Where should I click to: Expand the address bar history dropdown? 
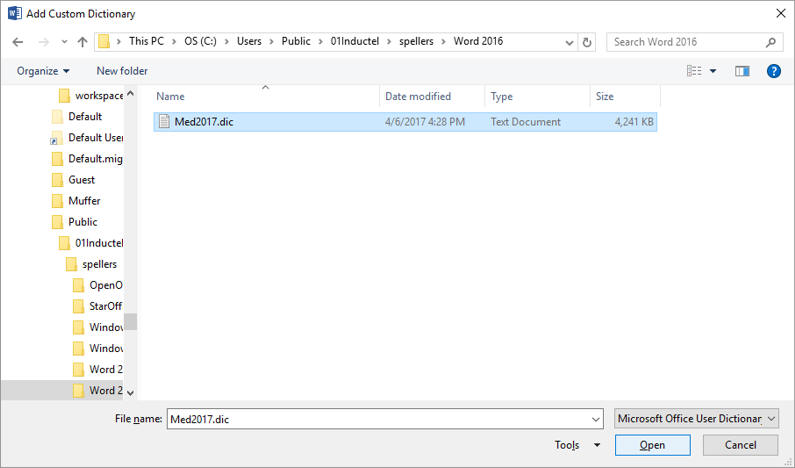[x=568, y=42]
